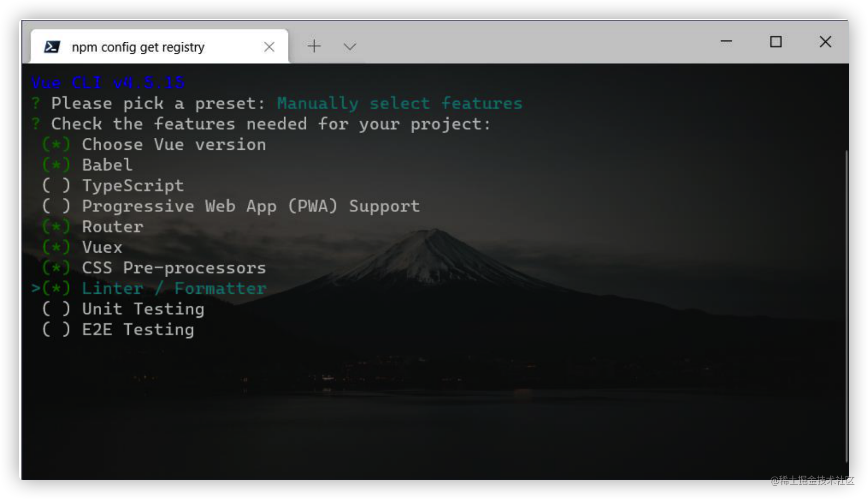Screen dimensions: 868x499
Task: Maximize the terminal window
Action: pos(776,42)
